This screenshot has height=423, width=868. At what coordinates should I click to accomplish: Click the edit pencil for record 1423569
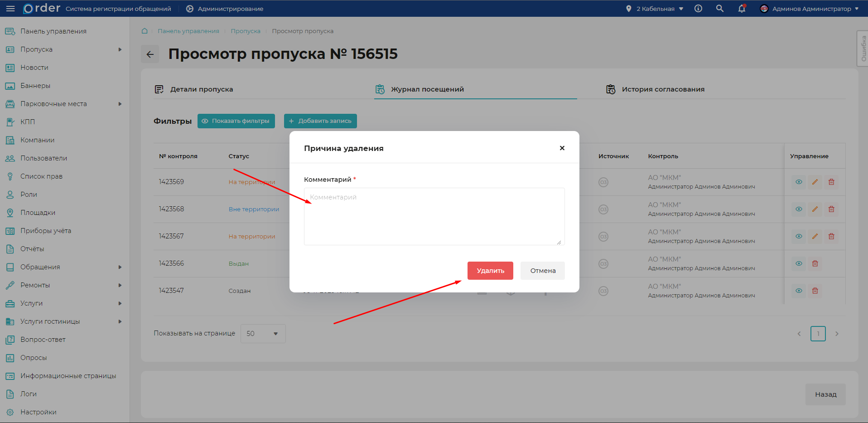[815, 182]
